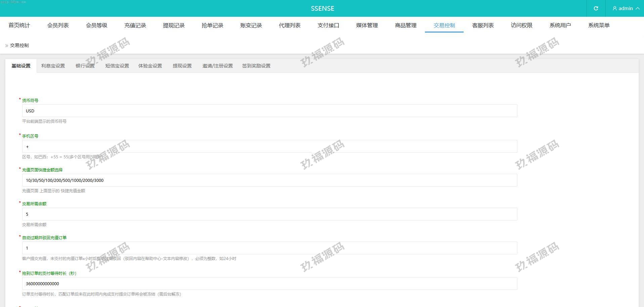644x307 pixels.
Task: Open the 签到奖励设置 tab
Action: pyautogui.click(x=256, y=66)
